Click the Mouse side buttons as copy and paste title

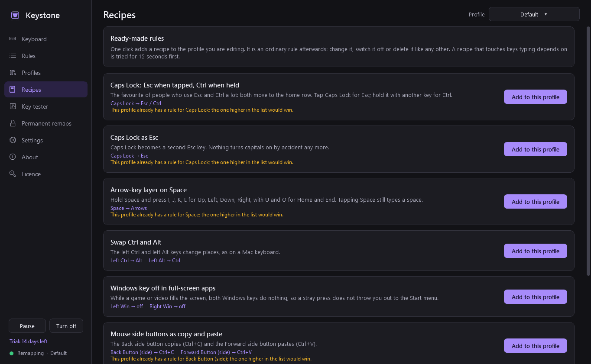(166, 334)
